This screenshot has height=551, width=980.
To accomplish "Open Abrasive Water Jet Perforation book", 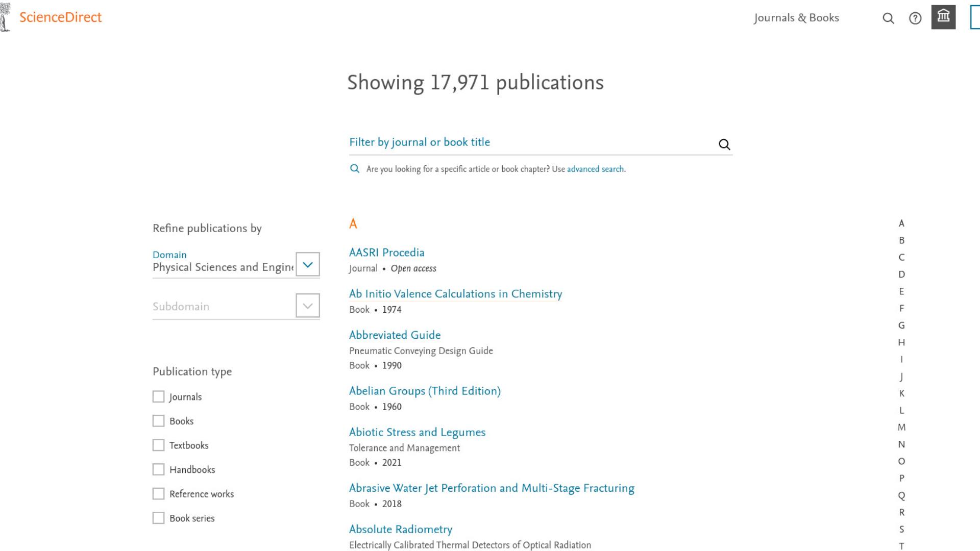I will (492, 488).
